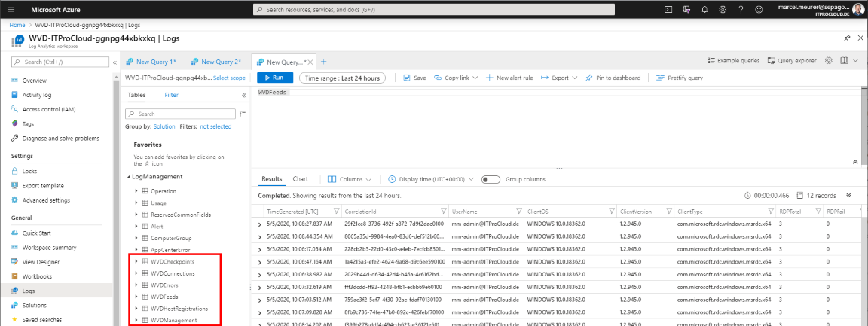868x326 pixels.
Task: Open the docs book icon
Action: point(844,60)
